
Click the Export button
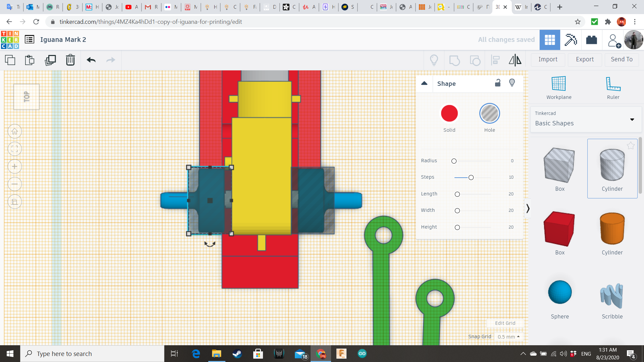tap(585, 59)
